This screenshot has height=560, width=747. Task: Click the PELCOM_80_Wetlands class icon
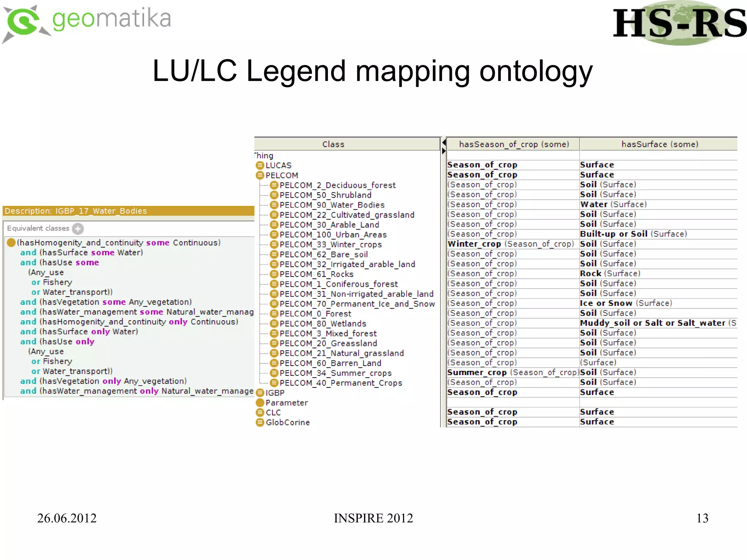click(274, 323)
